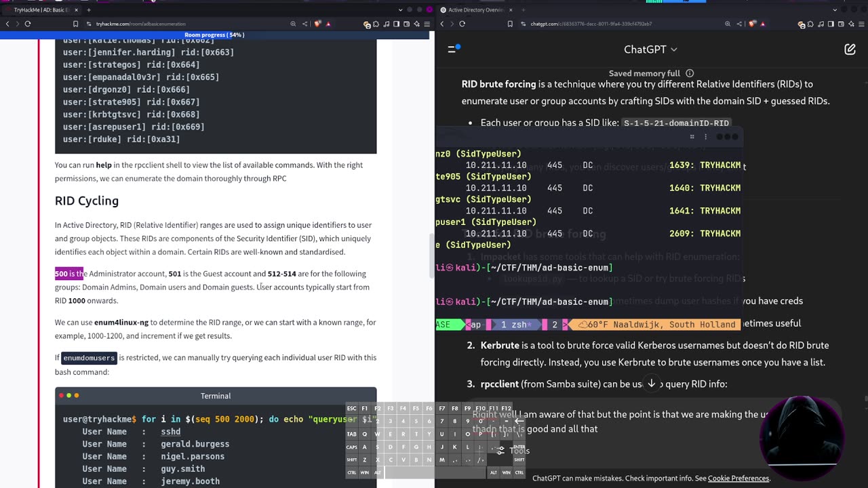Select Active Directory Overview tab
This screenshot has height=488, width=868.
point(475,9)
